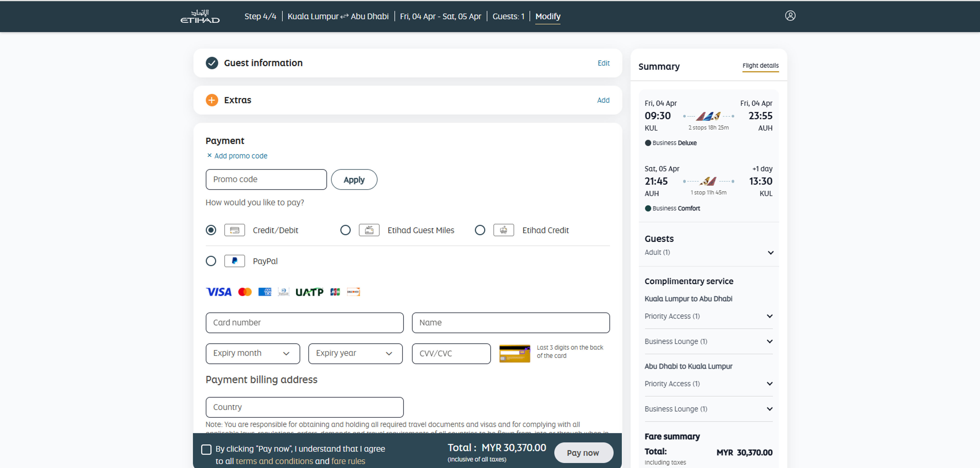Click the return flight airline tails icon
980x468 pixels.
tap(708, 181)
